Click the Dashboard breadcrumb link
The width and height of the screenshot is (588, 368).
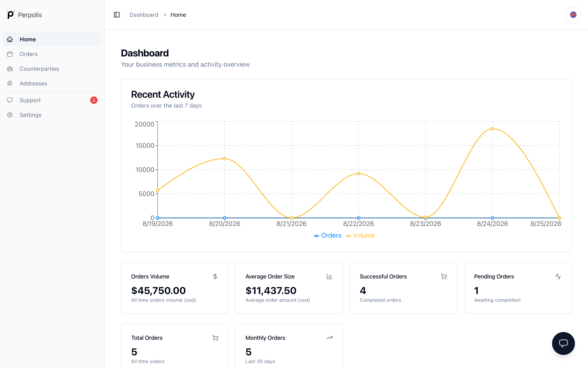click(144, 15)
